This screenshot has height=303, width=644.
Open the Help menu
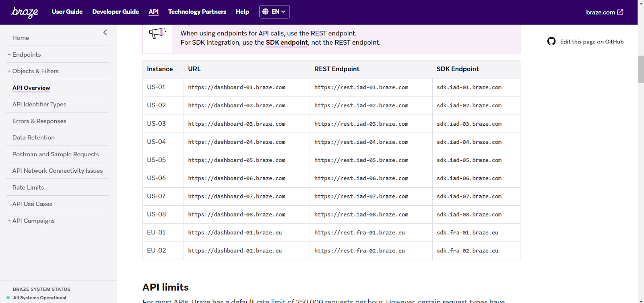point(242,12)
